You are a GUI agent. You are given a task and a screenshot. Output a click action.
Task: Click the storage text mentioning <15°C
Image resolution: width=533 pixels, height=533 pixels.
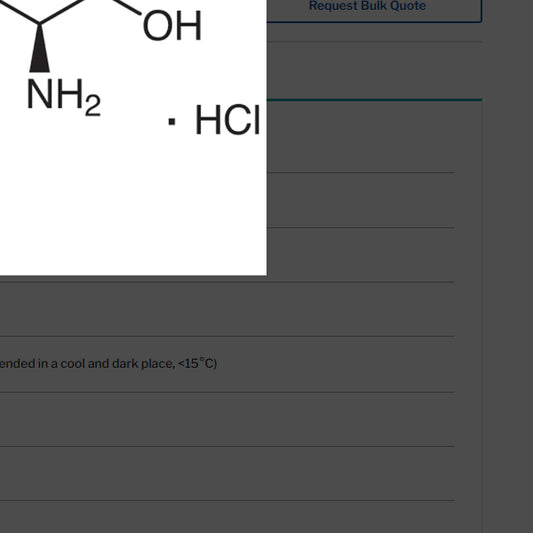click(x=108, y=364)
